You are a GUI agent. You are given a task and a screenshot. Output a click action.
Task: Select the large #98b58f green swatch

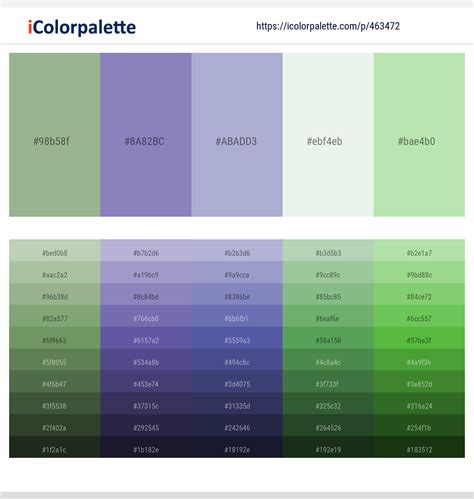coord(55,135)
